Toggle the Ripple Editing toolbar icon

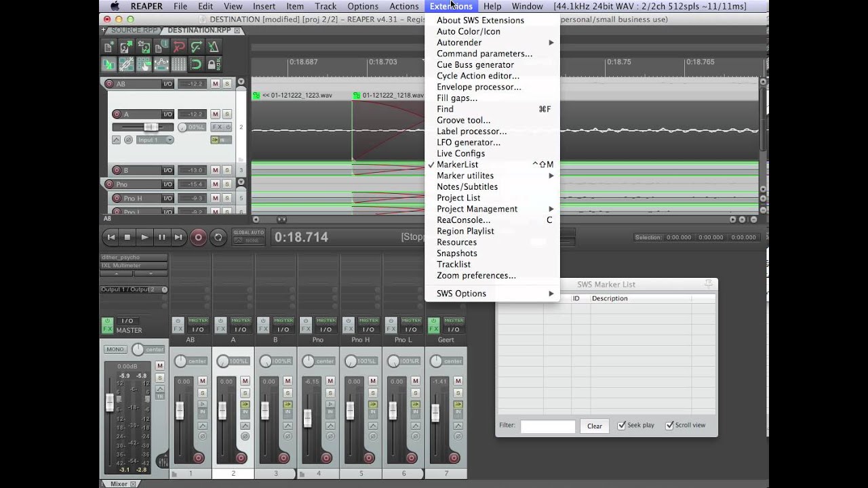(x=144, y=64)
